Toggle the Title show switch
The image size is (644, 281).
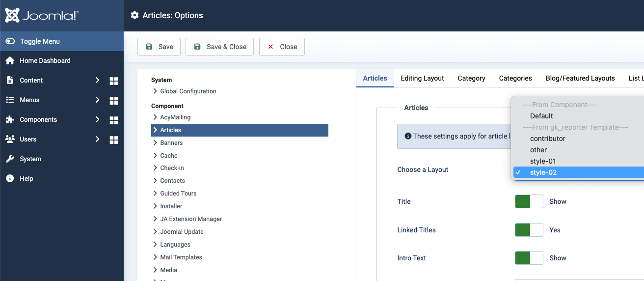529,201
